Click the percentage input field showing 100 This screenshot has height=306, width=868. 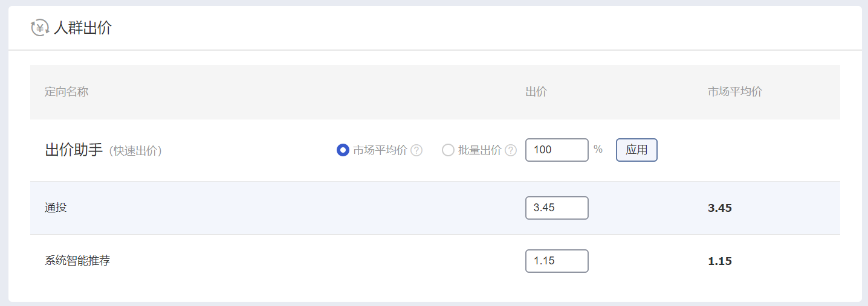557,150
